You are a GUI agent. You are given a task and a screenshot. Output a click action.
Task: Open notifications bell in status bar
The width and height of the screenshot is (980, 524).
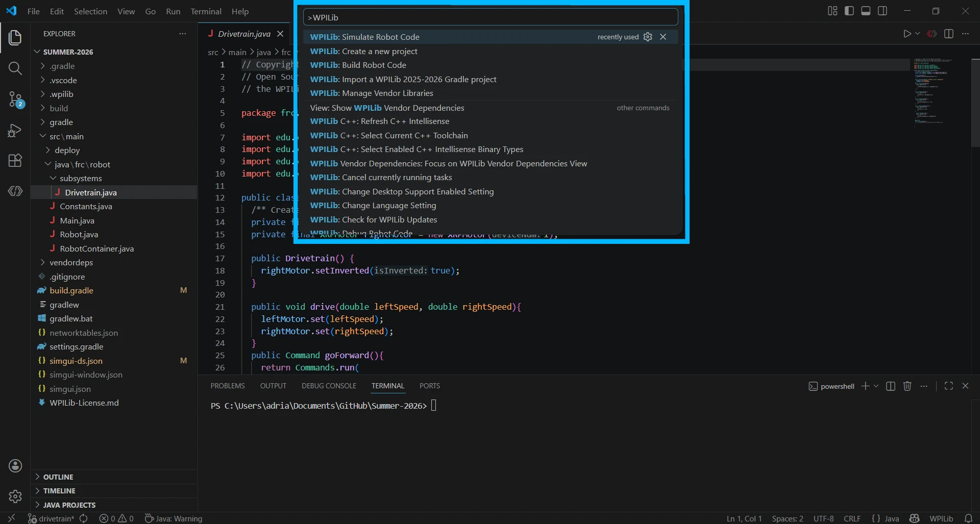(968, 518)
